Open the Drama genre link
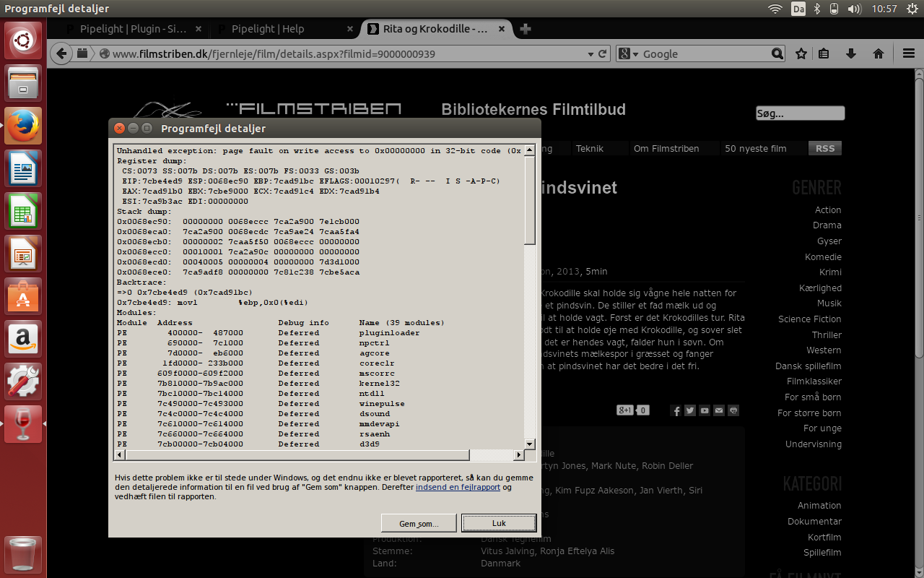Image resolution: width=924 pixels, height=578 pixels. 827,225
